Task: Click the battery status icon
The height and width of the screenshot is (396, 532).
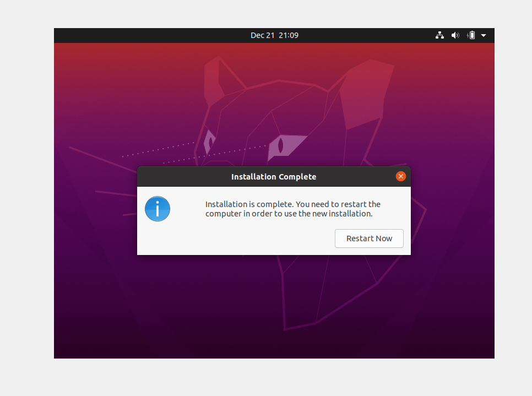Action: click(471, 35)
